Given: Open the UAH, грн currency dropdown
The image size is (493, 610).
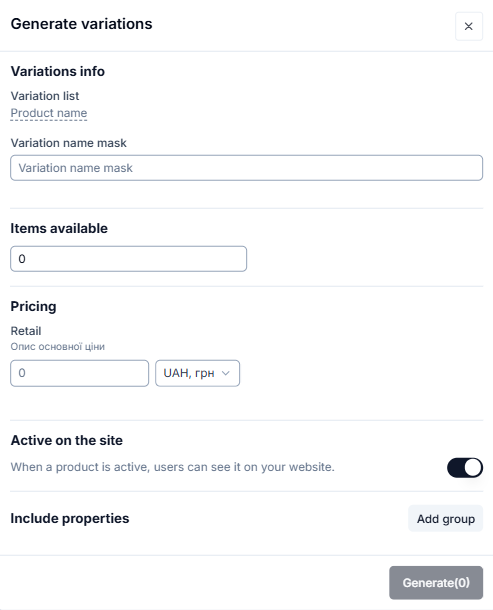Looking at the screenshot, I should point(197,373).
